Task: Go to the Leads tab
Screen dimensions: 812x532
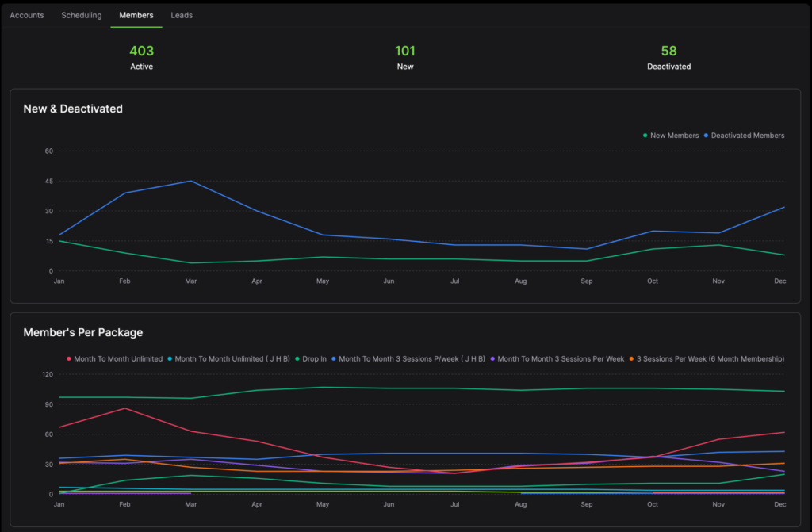Action: coord(182,15)
